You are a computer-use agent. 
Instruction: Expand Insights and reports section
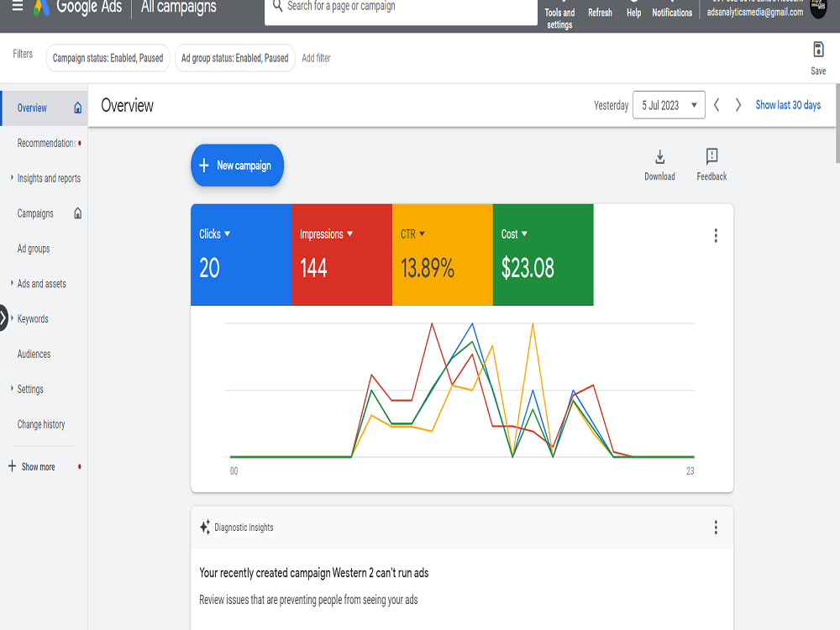click(12, 177)
